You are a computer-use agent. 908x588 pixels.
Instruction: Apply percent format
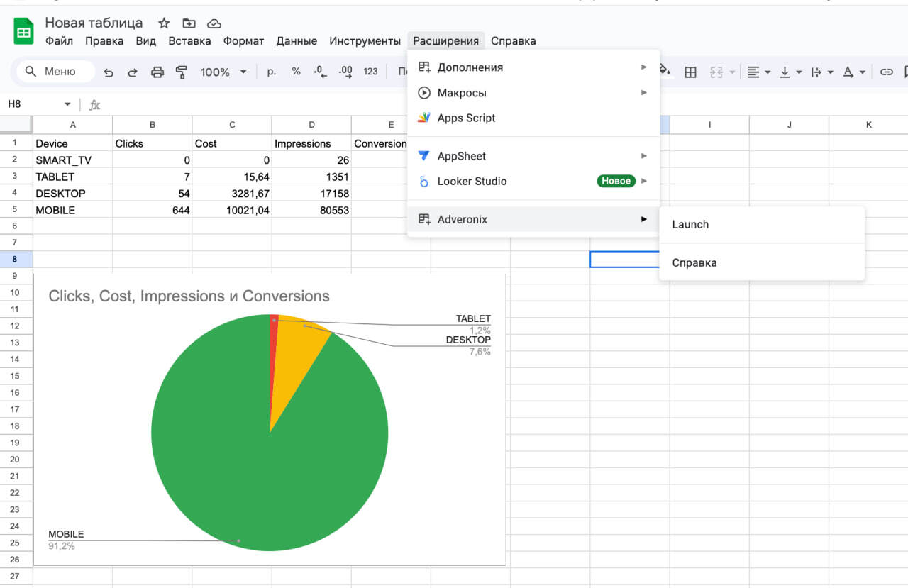click(297, 72)
